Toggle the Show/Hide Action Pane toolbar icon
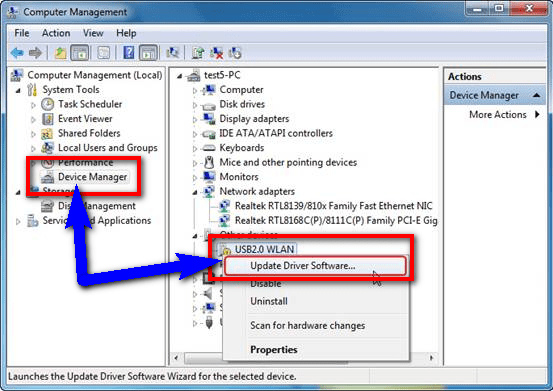The width and height of the screenshot is (553, 391). coord(148,53)
